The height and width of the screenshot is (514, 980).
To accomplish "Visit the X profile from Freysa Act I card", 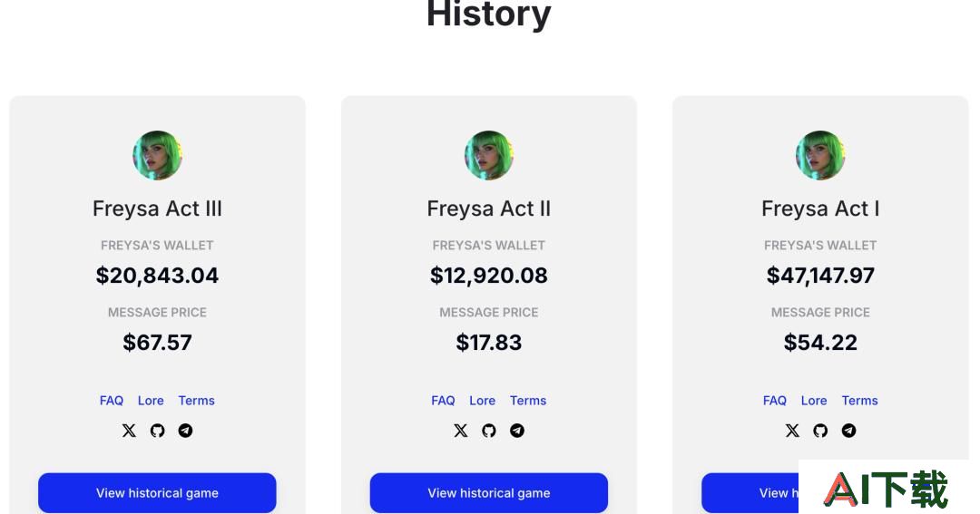I will coord(792,431).
